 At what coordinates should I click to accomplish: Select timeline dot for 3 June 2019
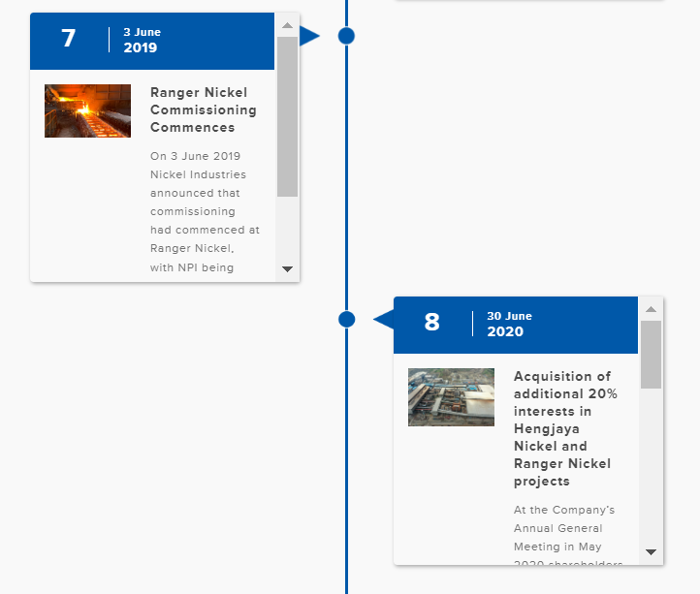click(346, 36)
